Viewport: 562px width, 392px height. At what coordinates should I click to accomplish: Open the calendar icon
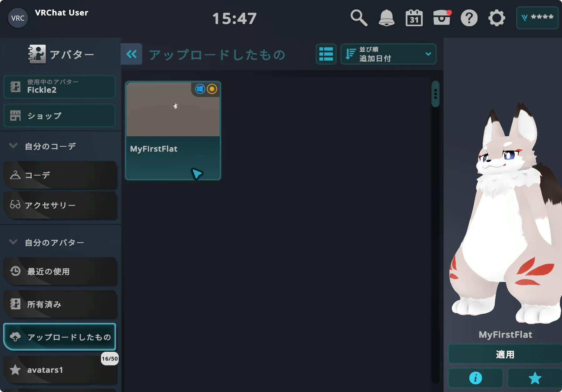[414, 18]
